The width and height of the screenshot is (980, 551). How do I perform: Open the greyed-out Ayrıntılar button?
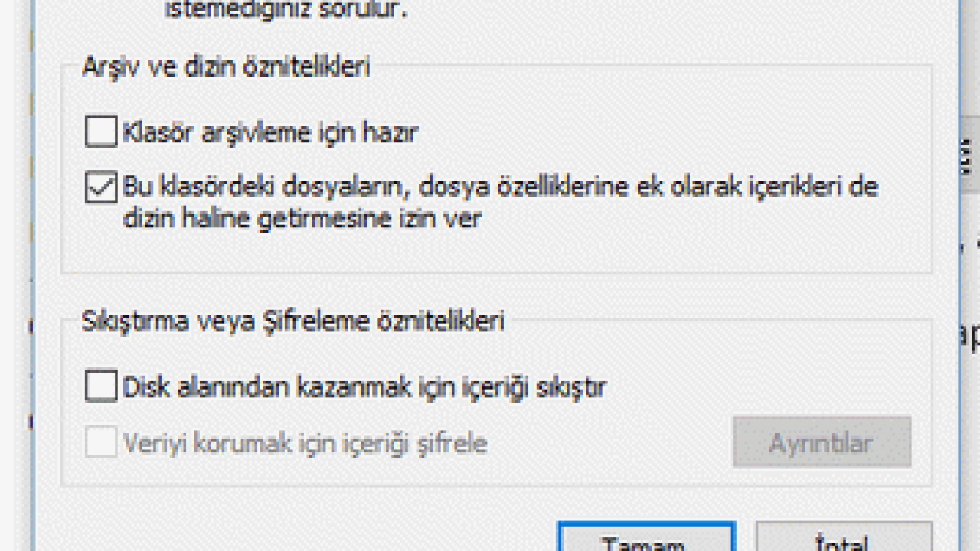pos(822,442)
